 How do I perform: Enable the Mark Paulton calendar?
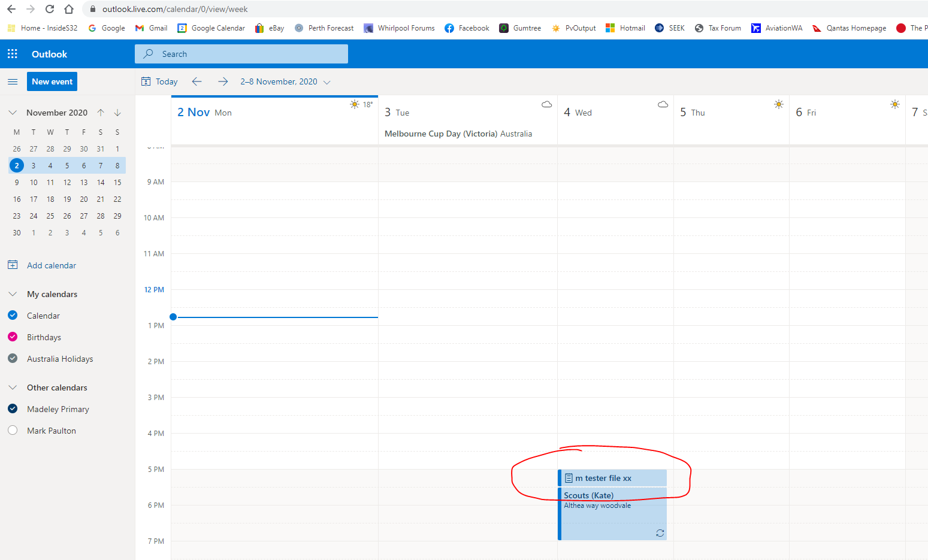(12, 430)
